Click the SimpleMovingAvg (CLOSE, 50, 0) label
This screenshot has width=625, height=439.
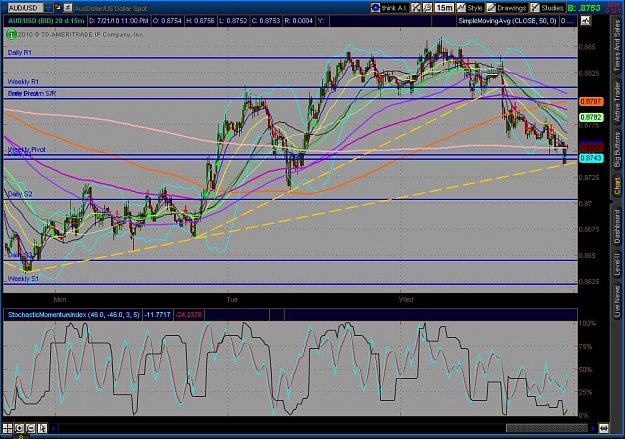click(x=507, y=21)
